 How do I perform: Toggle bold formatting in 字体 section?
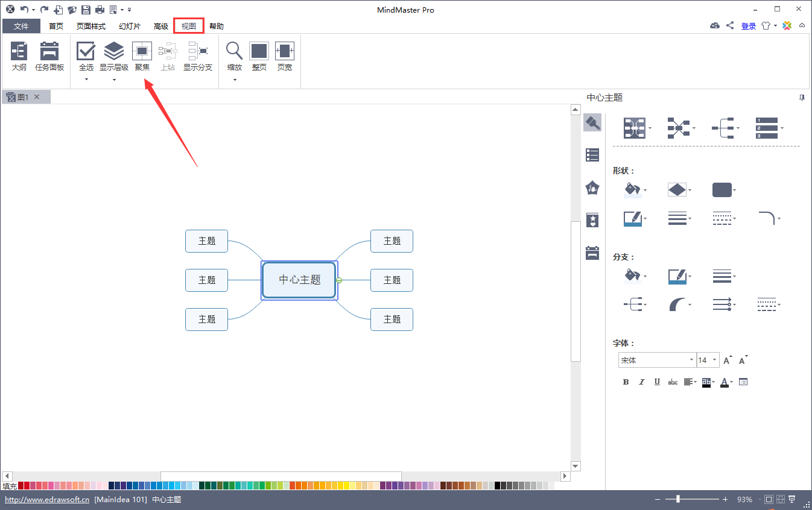pos(626,382)
